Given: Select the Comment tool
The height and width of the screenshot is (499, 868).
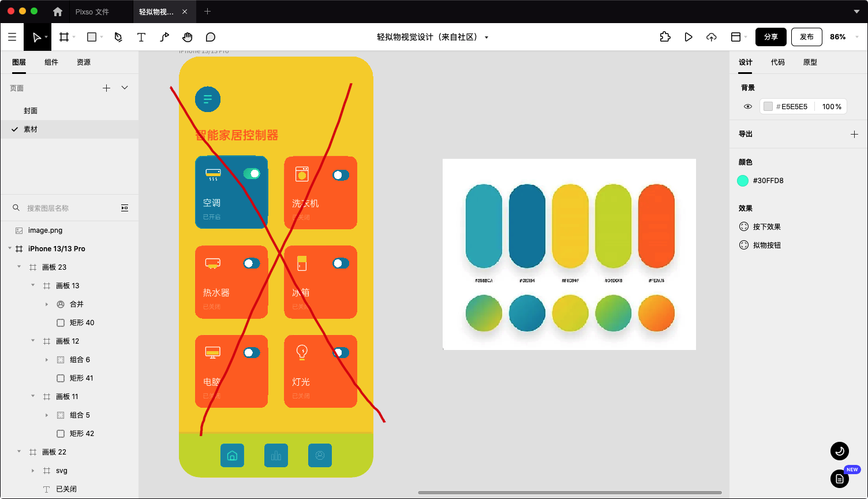Looking at the screenshot, I should click(x=211, y=37).
